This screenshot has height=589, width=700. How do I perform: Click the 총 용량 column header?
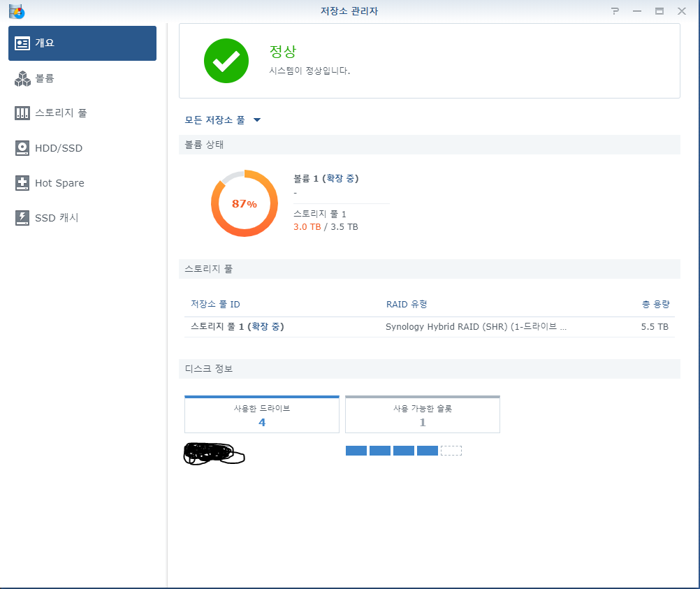click(656, 304)
